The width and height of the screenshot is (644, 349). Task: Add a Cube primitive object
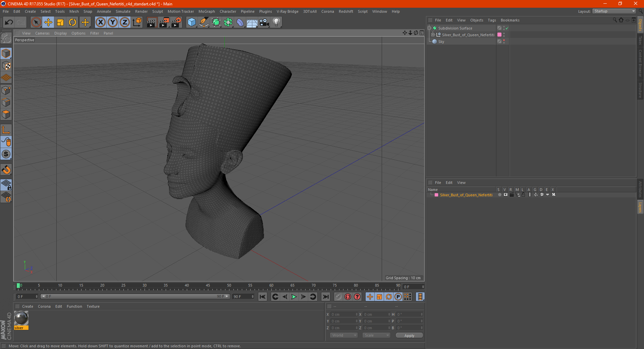tap(192, 22)
